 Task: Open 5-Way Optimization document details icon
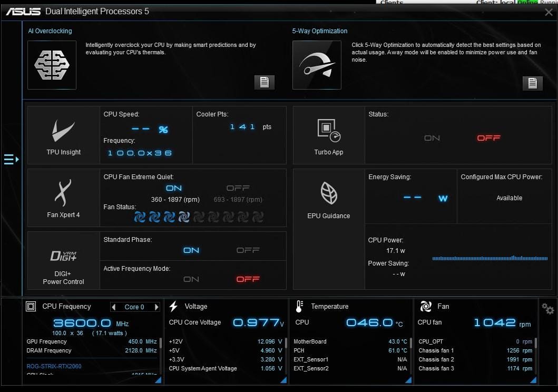(532, 83)
